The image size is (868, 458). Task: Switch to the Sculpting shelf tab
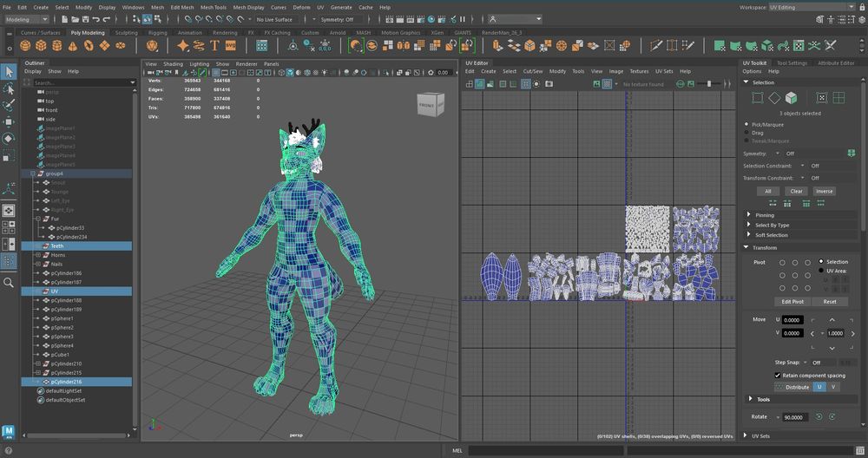(x=126, y=33)
